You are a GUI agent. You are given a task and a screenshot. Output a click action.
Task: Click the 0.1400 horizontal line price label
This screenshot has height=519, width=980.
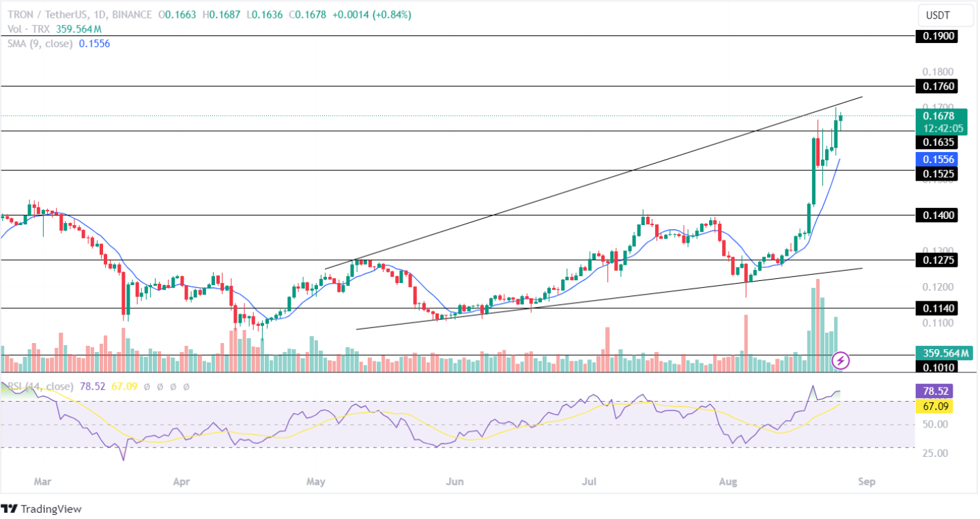pos(936,216)
